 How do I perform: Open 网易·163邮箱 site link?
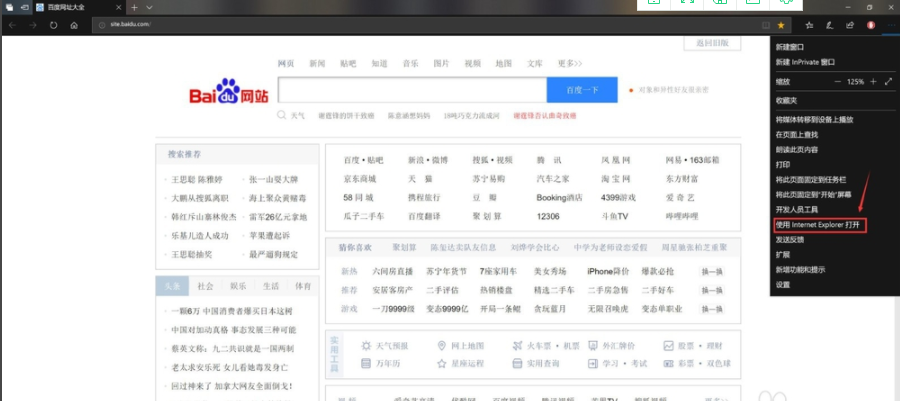(x=693, y=160)
